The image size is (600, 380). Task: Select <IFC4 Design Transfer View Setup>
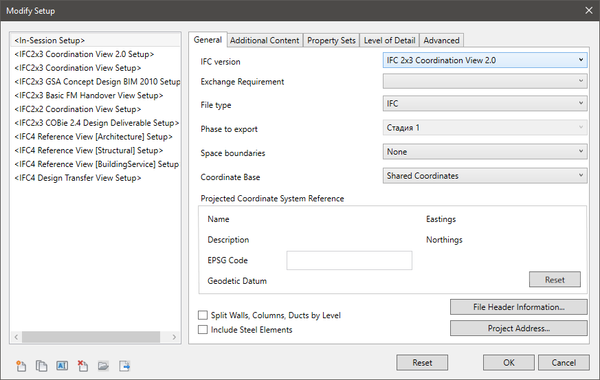pyautogui.click(x=96, y=178)
